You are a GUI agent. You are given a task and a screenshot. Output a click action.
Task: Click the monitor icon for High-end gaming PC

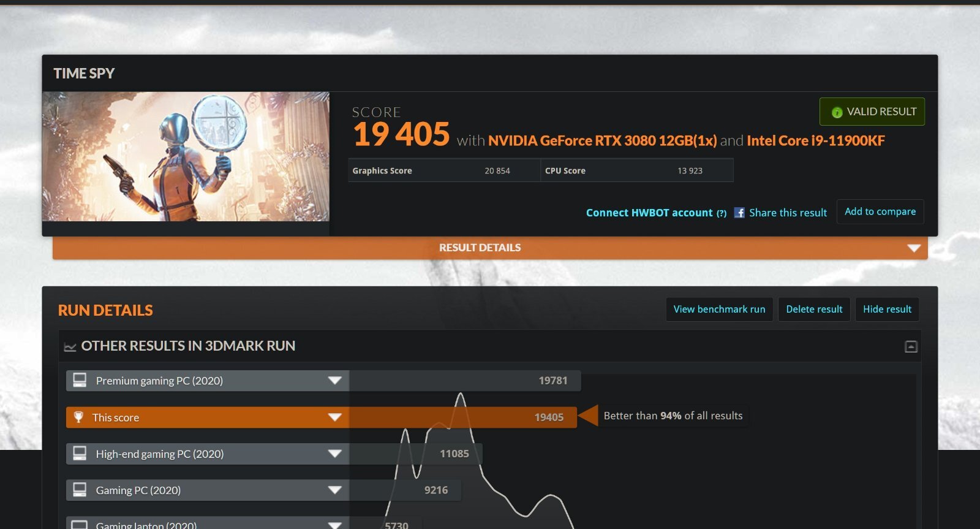point(80,454)
